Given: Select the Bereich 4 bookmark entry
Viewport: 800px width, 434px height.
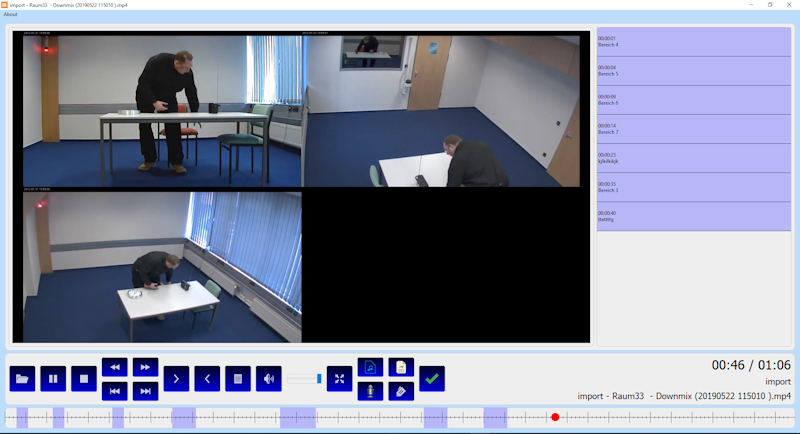Looking at the screenshot, I should (693, 42).
